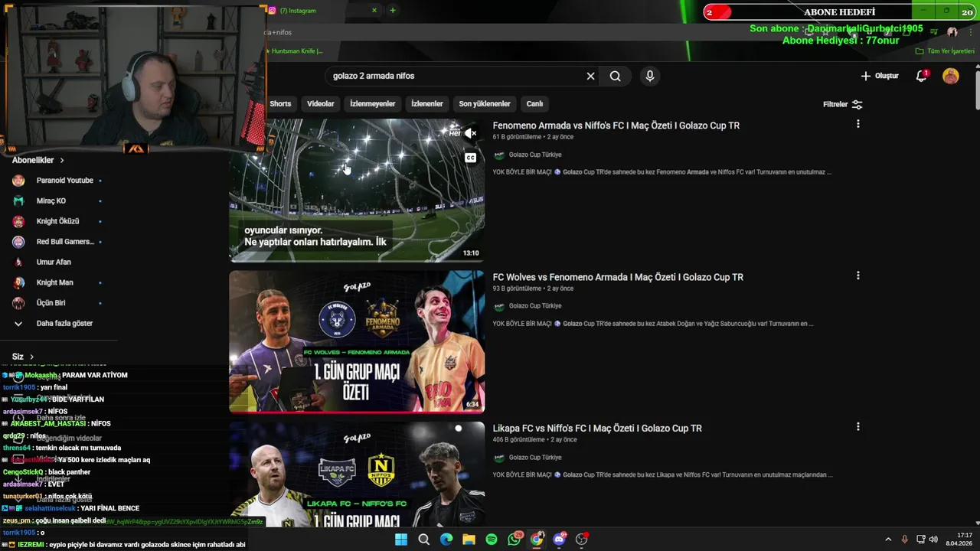
Task: Open a new browser tab
Action: pos(393,11)
